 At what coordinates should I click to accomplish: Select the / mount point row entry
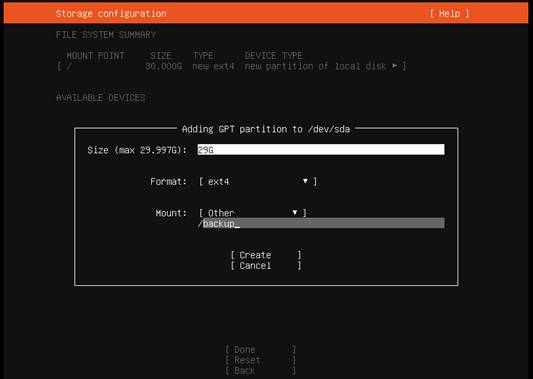click(231, 66)
